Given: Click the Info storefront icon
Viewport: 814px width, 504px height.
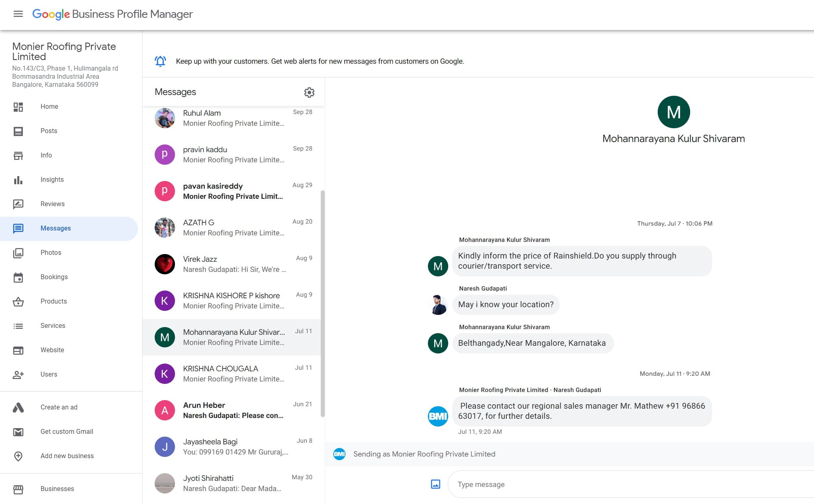Looking at the screenshot, I should (x=18, y=155).
